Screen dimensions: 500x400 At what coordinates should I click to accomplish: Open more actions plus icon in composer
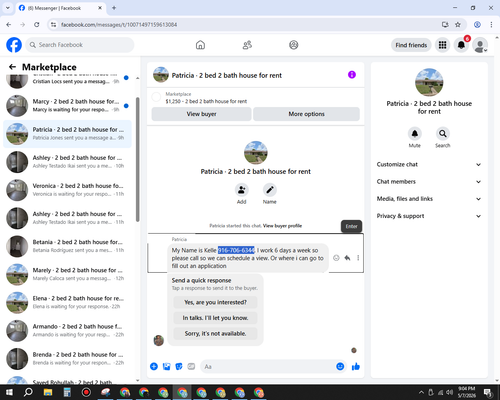pyautogui.click(x=154, y=367)
